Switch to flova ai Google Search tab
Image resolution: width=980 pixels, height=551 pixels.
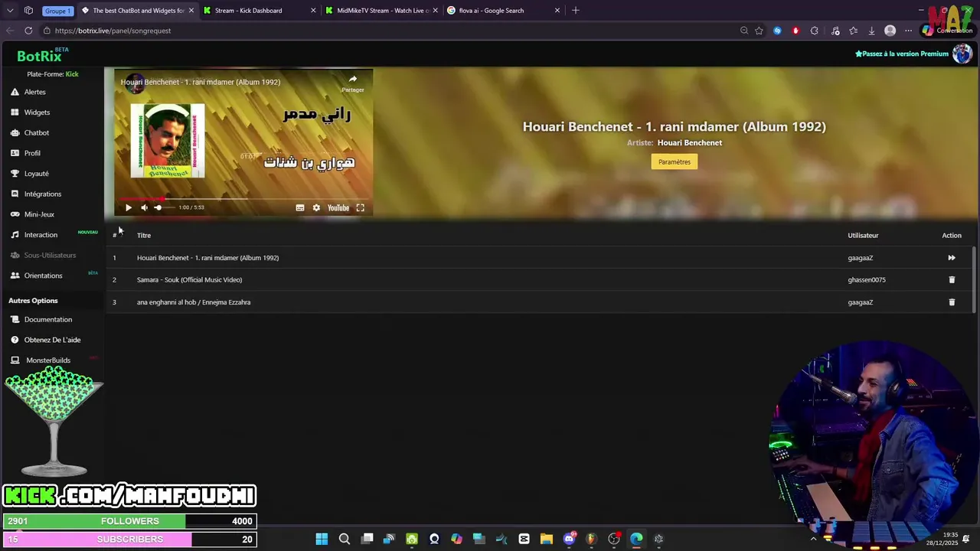pyautogui.click(x=503, y=11)
